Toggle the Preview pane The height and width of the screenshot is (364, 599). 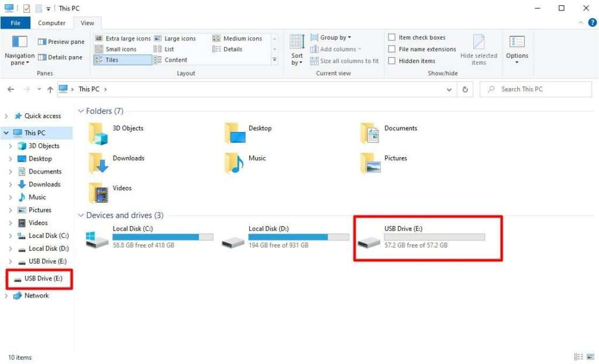(x=61, y=41)
